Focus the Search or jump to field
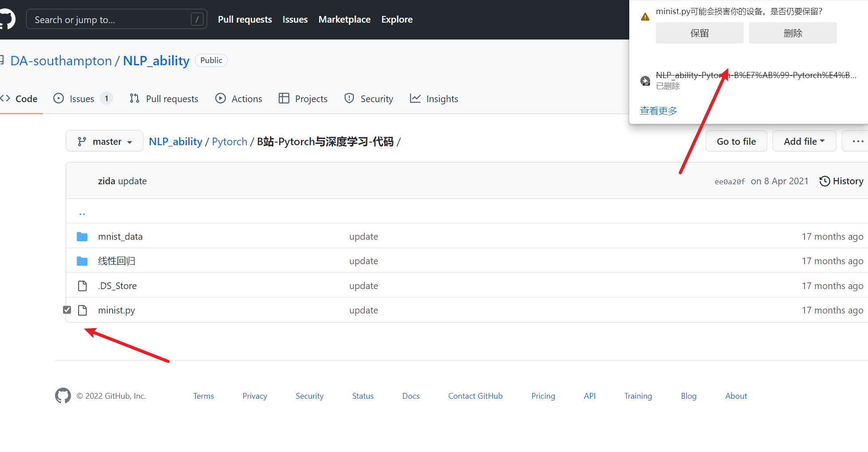868x452 pixels. pyautogui.click(x=117, y=20)
